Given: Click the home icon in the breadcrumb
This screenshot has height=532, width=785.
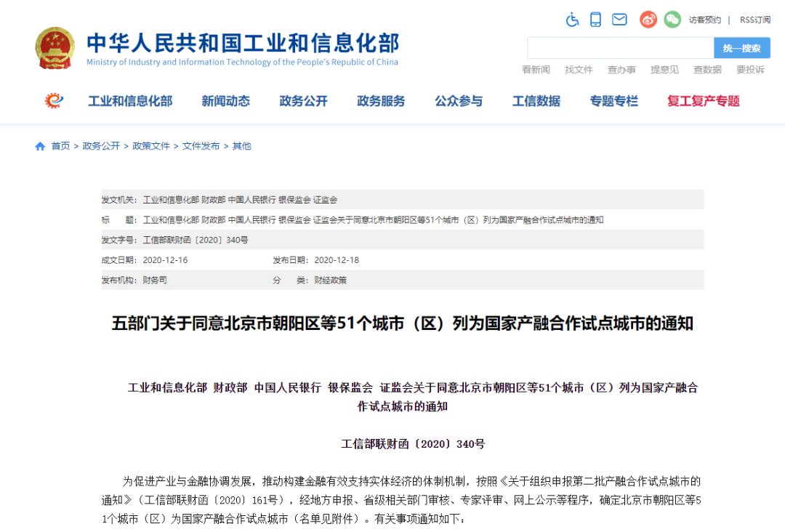Looking at the screenshot, I should [x=40, y=145].
